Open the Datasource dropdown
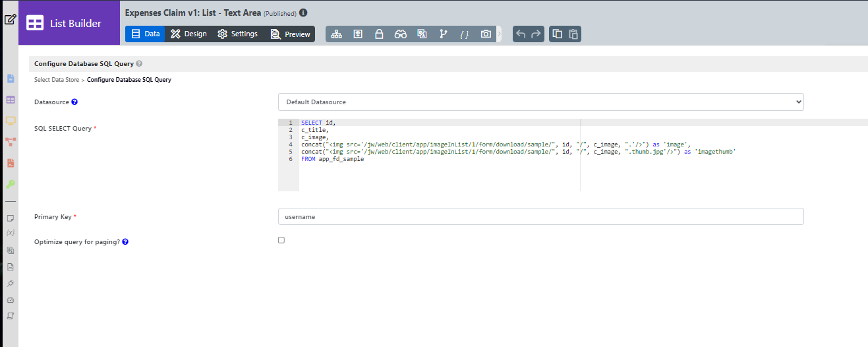The height and width of the screenshot is (347, 868). pyautogui.click(x=540, y=102)
